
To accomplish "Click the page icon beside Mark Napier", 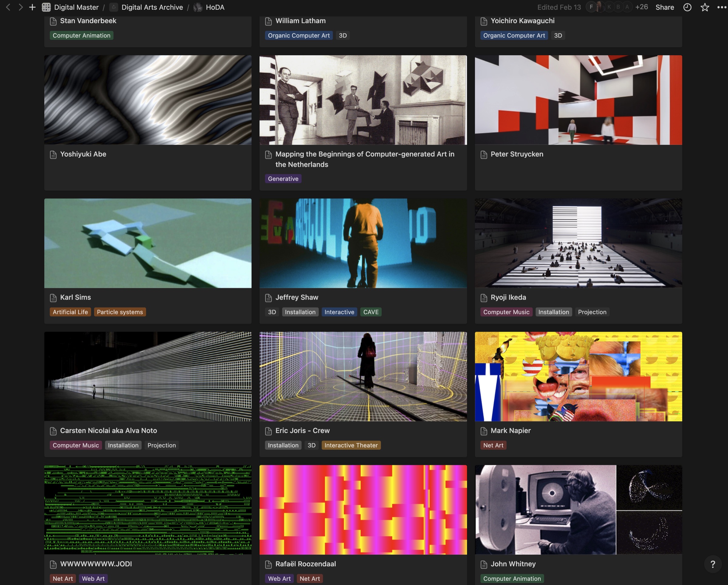I will coord(484,431).
